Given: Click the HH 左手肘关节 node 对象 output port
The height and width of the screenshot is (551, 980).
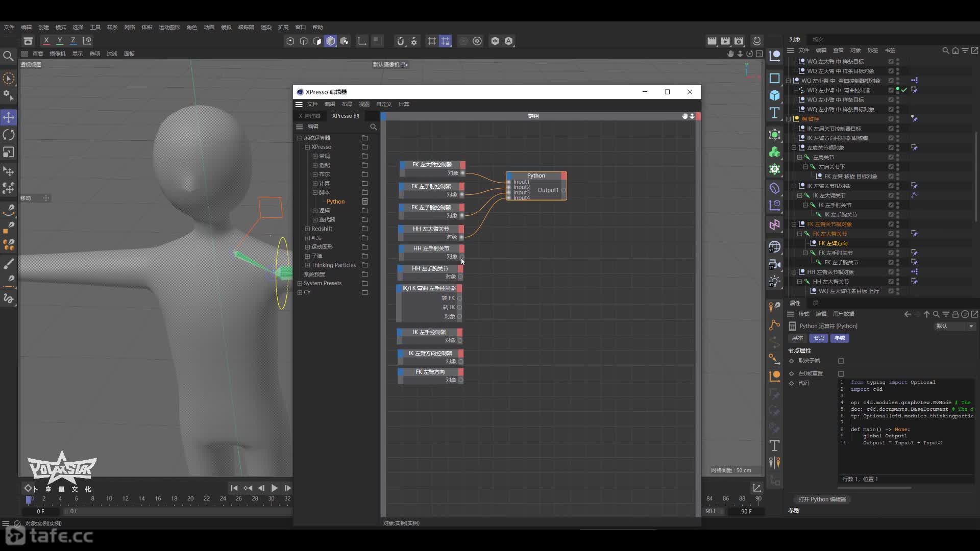Looking at the screenshot, I should [461, 257].
